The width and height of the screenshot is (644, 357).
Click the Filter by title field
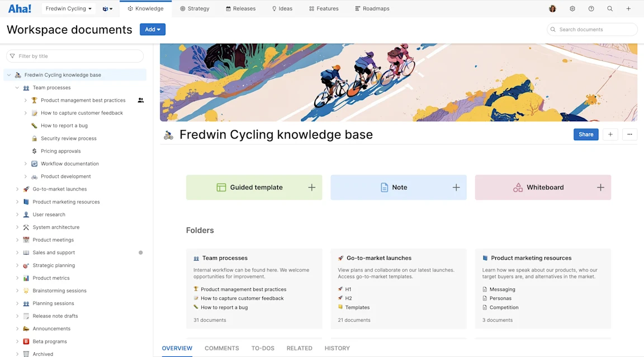pos(74,56)
